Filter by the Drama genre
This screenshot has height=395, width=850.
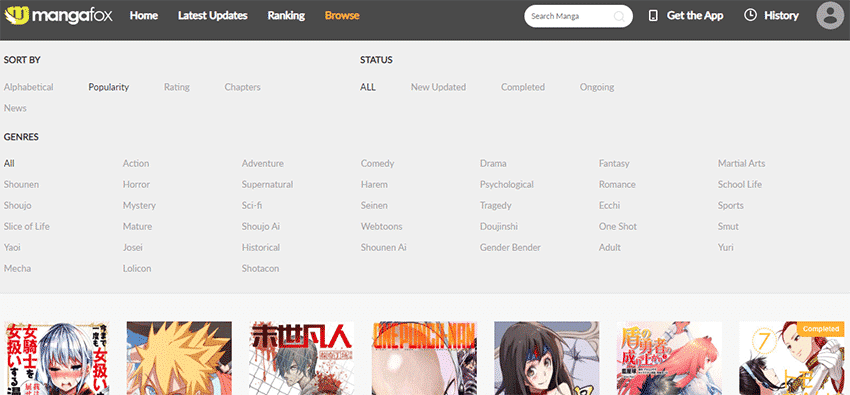[493, 163]
